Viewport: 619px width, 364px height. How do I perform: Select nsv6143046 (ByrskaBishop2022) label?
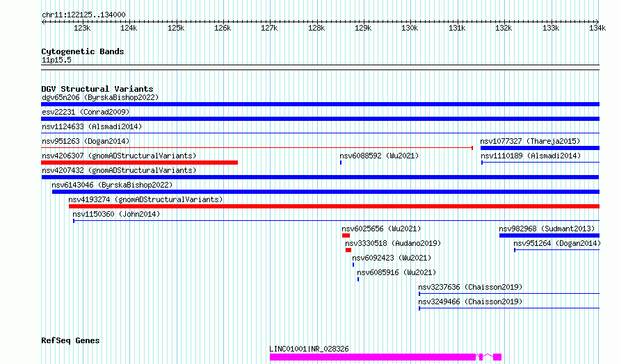(112, 185)
